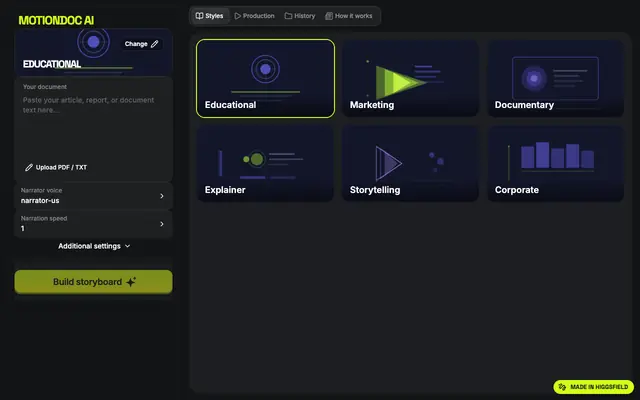Image resolution: width=640 pixels, height=400 pixels.
Task: Click the MOTIONDOC AI logo
Action: 56,20
